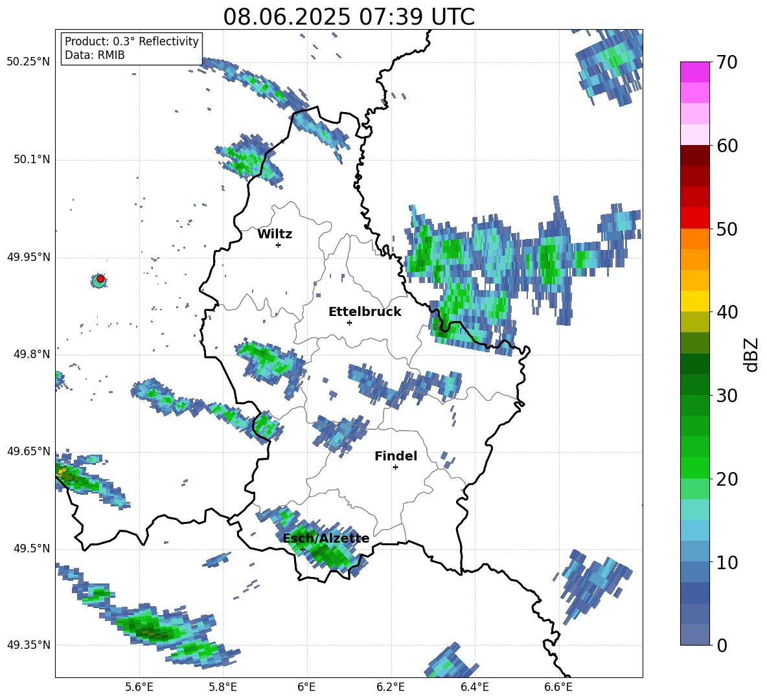Click the 70 tick label on colorbar
The height and width of the screenshot is (700, 767).
727,62
